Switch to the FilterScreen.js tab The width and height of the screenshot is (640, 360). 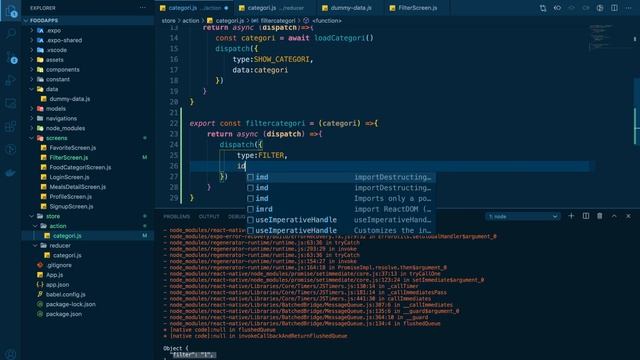click(417, 8)
